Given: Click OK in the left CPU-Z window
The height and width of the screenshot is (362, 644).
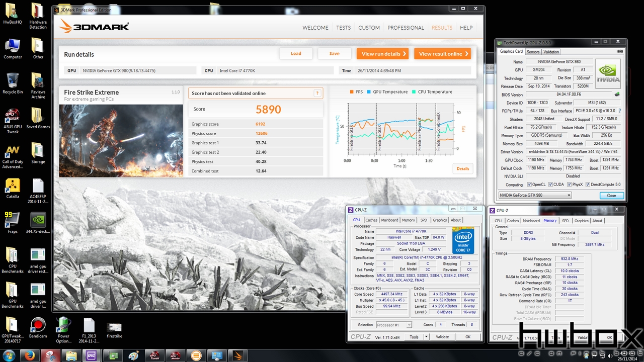Looking at the screenshot, I should tap(468, 337).
